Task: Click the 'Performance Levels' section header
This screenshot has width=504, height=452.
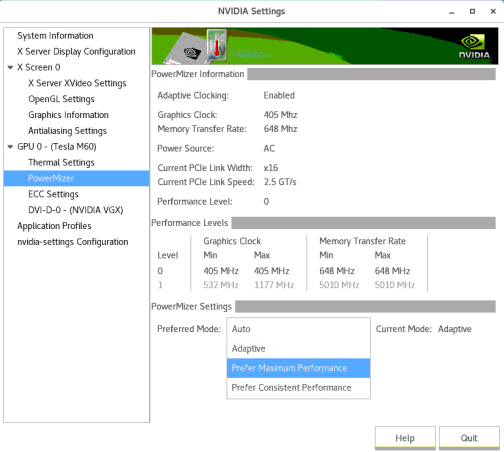Action: [190, 223]
